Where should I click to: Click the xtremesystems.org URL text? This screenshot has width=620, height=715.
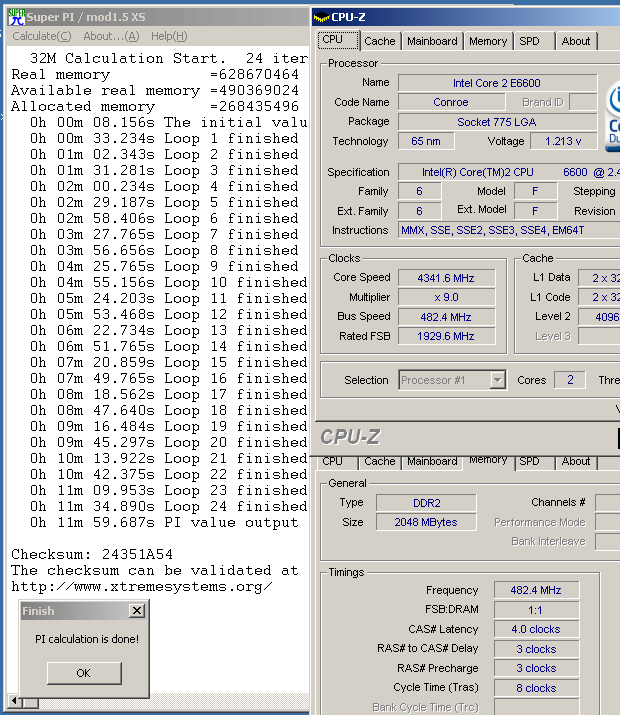(141, 587)
